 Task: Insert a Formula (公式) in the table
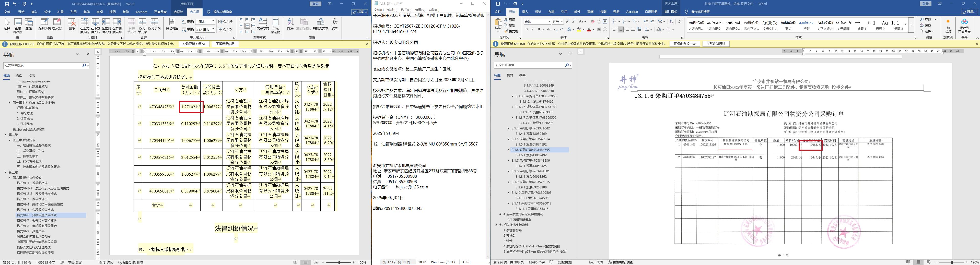coord(334,24)
